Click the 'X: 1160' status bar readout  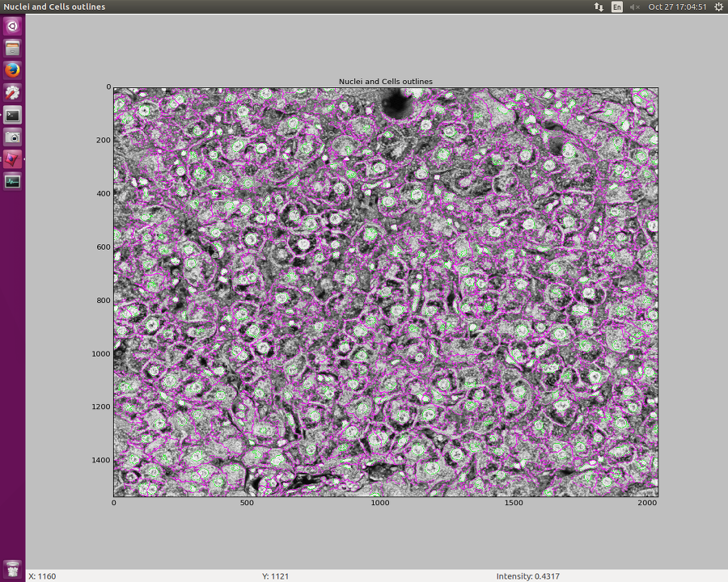pyautogui.click(x=42, y=576)
